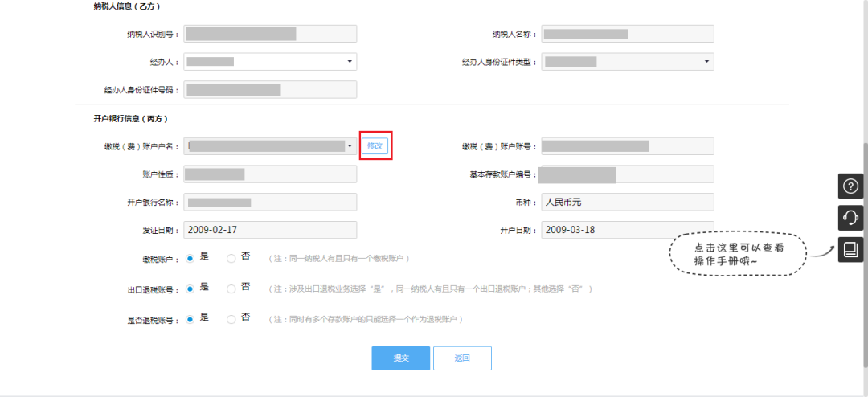868x397 pixels.
Task: Select 是 for 出口退税账号
Action: [190, 289]
